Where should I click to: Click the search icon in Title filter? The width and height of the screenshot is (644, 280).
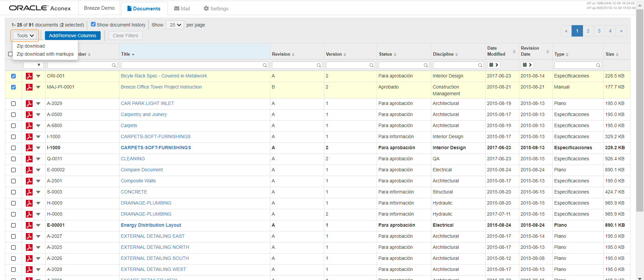(x=265, y=65)
